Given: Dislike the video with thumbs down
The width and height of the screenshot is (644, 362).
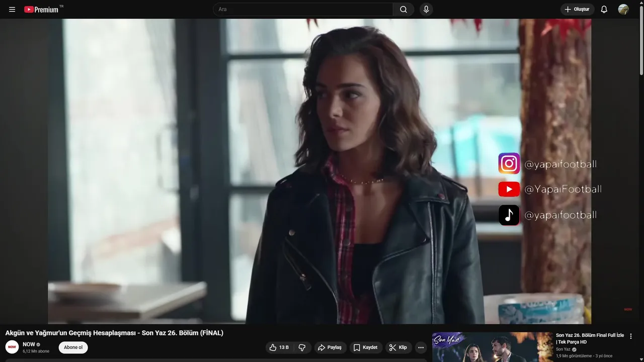Looking at the screenshot, I should (x=302, y=347).
